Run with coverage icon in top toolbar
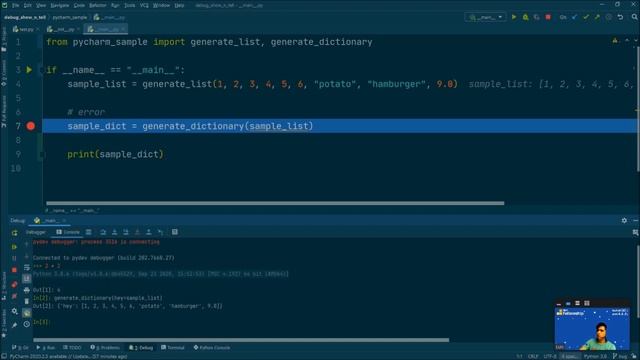This screenshot has height=360, width=640. pyautogui.click(x=537, y=17)
